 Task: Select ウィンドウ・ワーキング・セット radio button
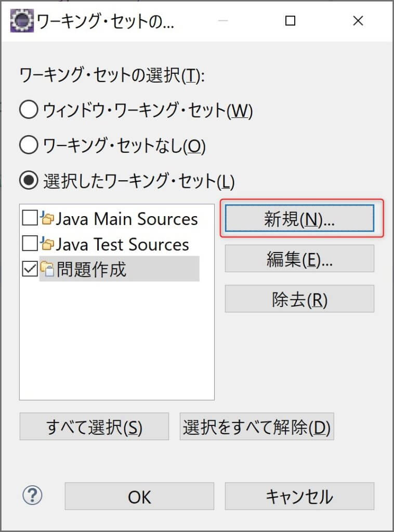tap(29, 110)
